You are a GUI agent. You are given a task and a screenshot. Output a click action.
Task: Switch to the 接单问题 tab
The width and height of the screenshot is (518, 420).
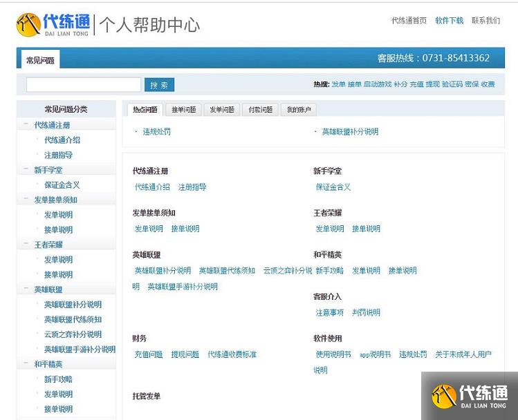184,110
